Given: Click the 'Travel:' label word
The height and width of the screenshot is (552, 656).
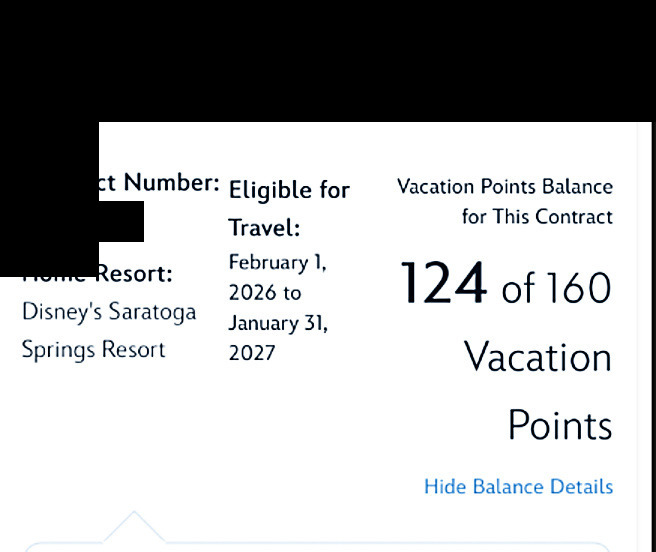Looking at the screenshot, I should pyautogui.click(x=264, y=228).
